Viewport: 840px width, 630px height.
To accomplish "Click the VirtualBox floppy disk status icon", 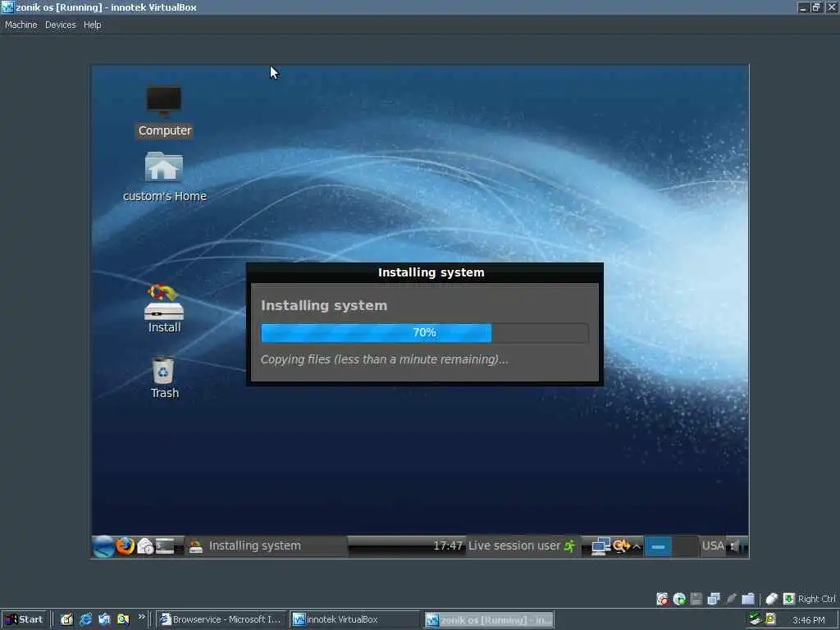I will 696,599.
